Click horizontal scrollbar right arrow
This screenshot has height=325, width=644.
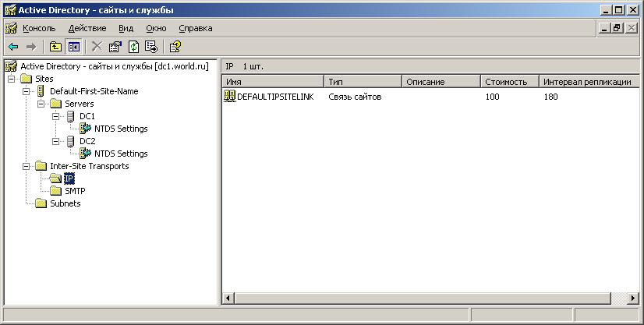coord(633,298)
